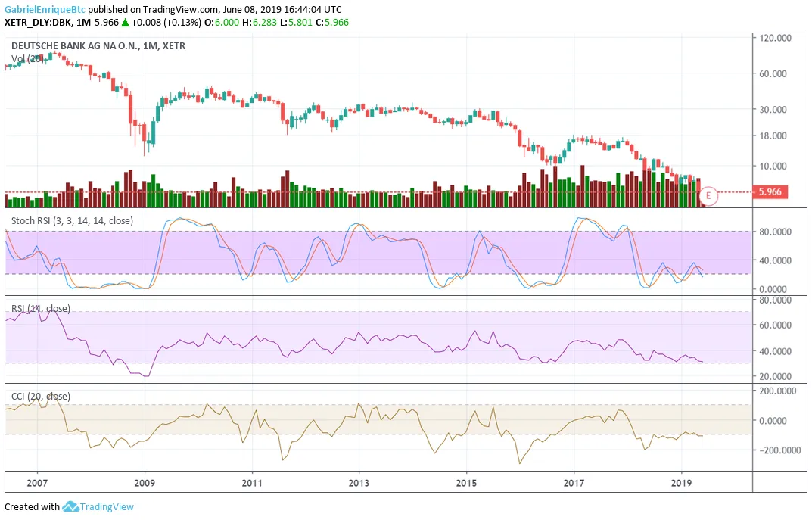Viewport: 812px width, 520px height.
Task: Open the GabrielEnriqueBtc author link
Action: pos(45,9)
